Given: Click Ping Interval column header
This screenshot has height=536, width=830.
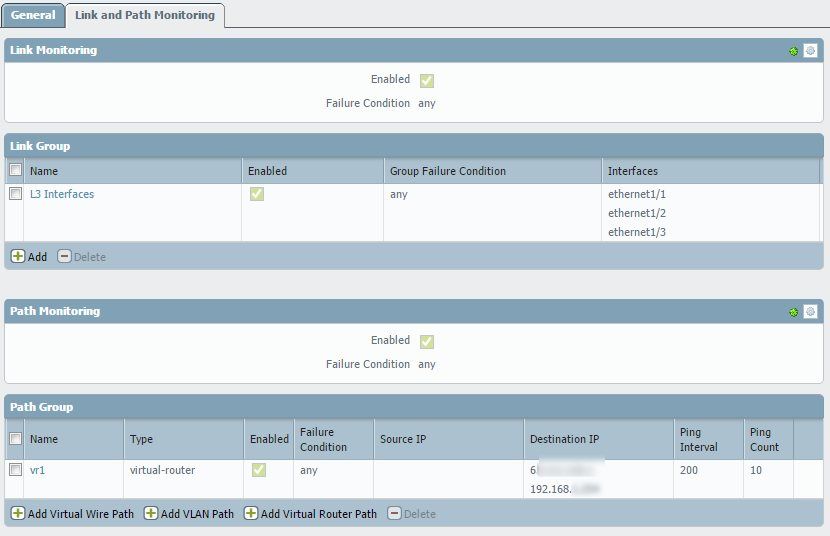Looking at the screenshot, I should pos(709,439).
